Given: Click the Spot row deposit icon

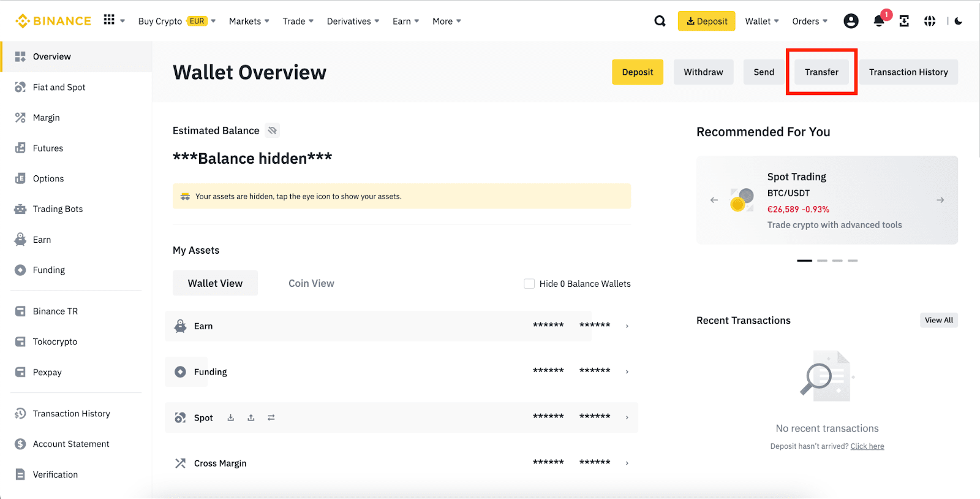Looking at the screenshot, I should tap(231, 417).
